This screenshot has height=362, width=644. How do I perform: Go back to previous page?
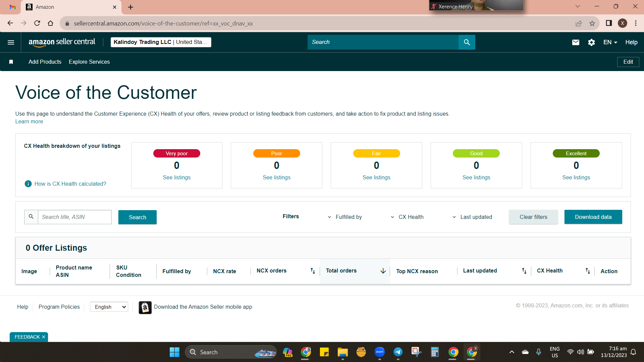[10, 23]
